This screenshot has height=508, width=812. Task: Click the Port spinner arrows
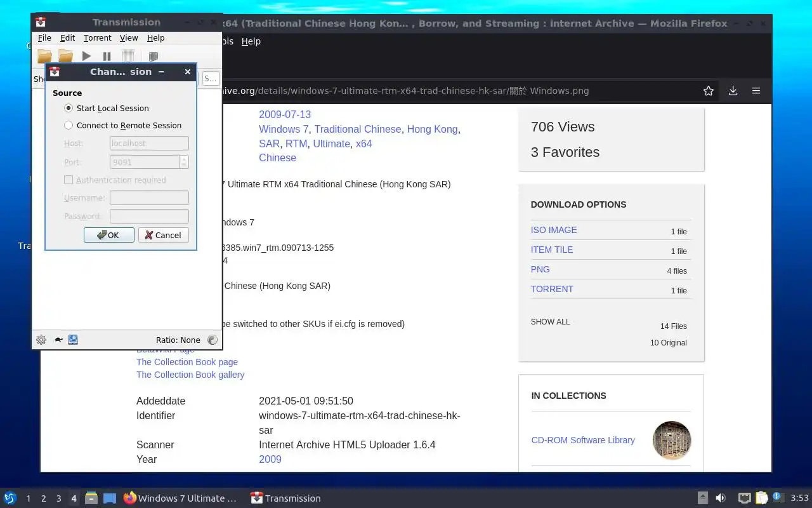pyautogui.click(x=184, y=162)
